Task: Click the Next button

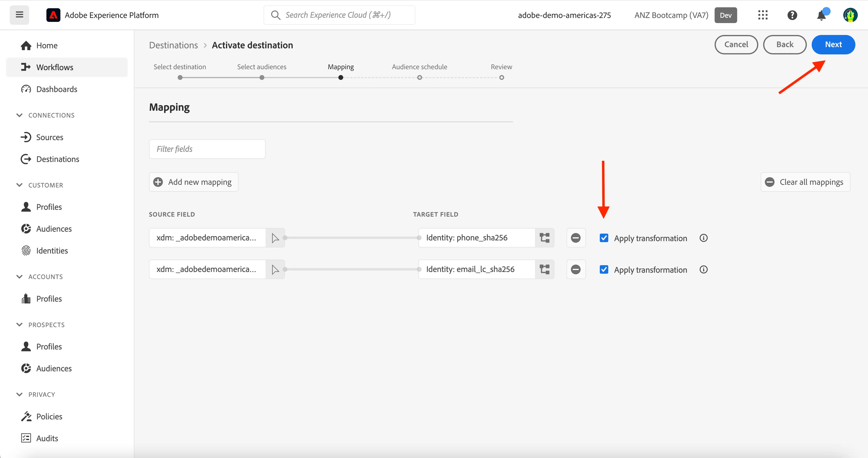Action: tap(833, 44)
